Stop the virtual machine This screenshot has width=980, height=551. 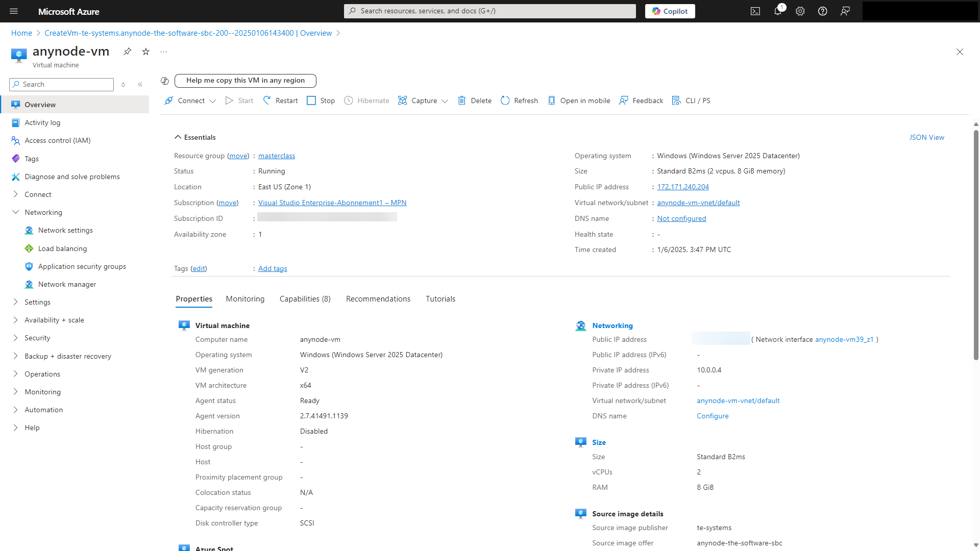(321, 101)
